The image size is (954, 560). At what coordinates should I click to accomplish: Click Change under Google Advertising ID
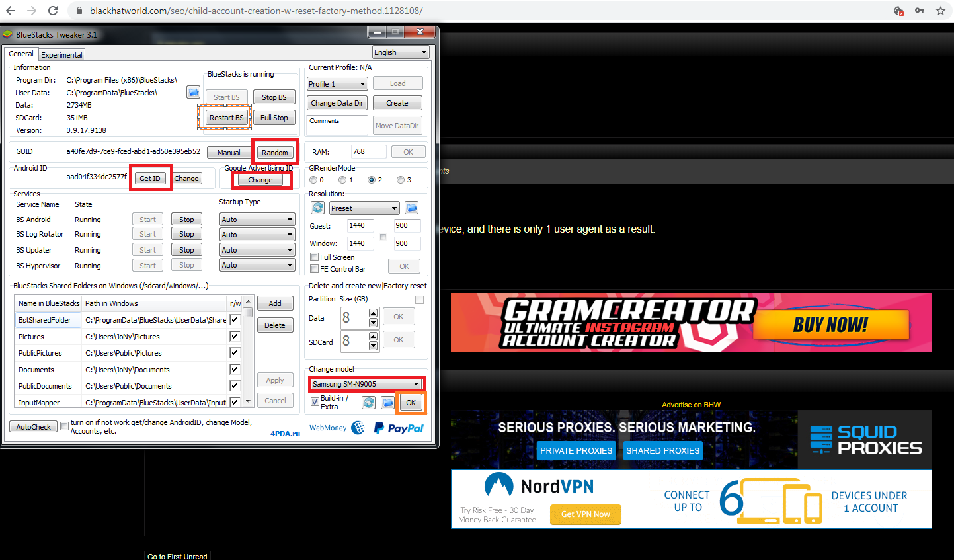point(260,180)
